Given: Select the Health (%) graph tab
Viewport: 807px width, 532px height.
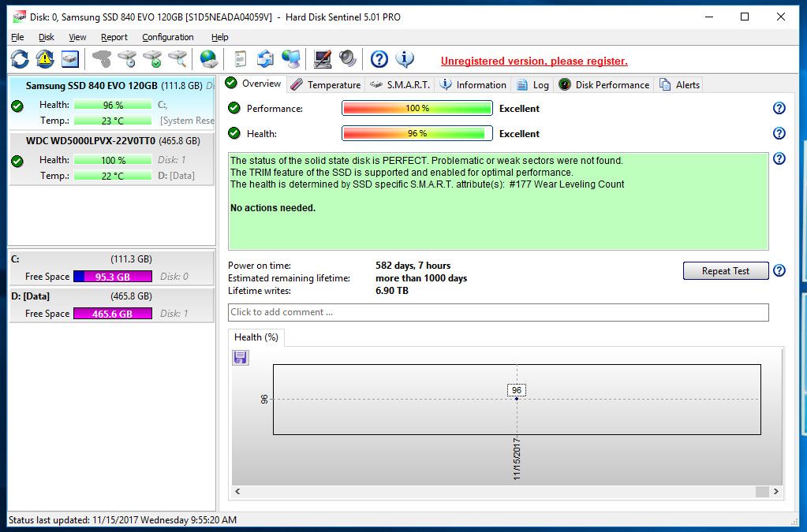Looking at the screenshot, I should tap(256, 337).
